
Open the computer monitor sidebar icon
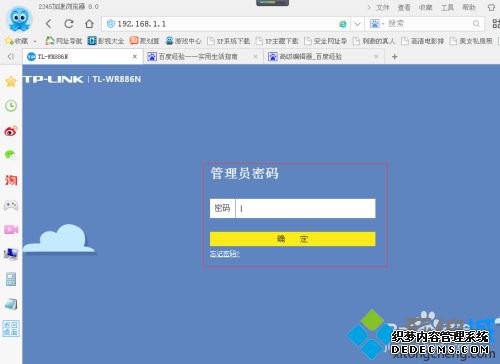coord(11,254)
